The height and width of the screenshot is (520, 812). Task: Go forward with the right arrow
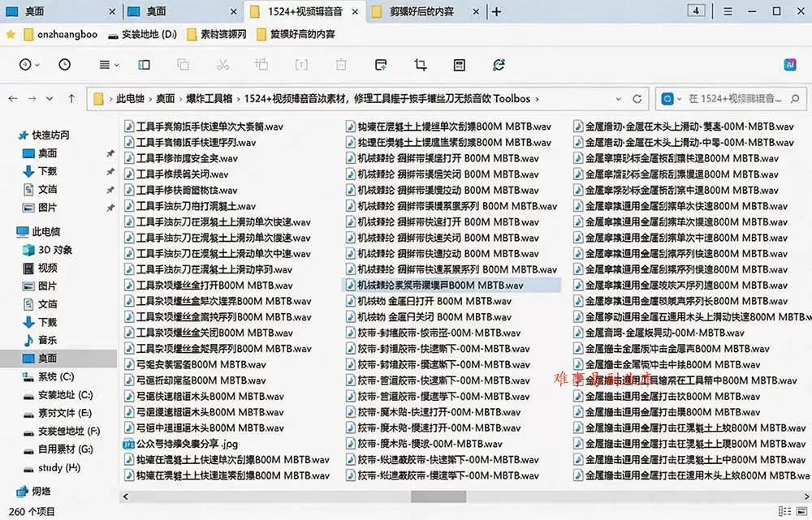(x=32, y=98)
